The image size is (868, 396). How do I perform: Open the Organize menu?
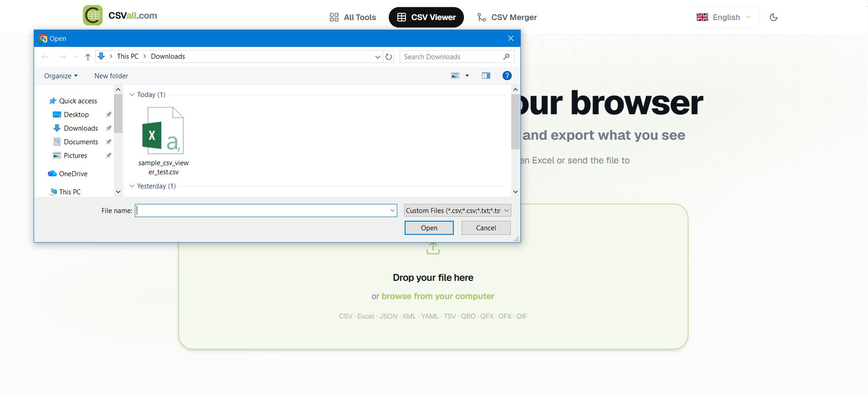click(61, 76)
